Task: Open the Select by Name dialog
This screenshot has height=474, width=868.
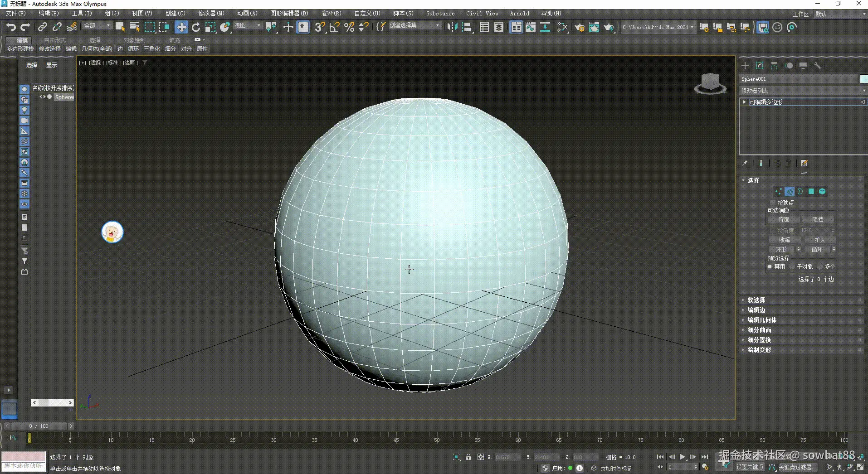Action: pyautogui.click(x=134, y=27)
